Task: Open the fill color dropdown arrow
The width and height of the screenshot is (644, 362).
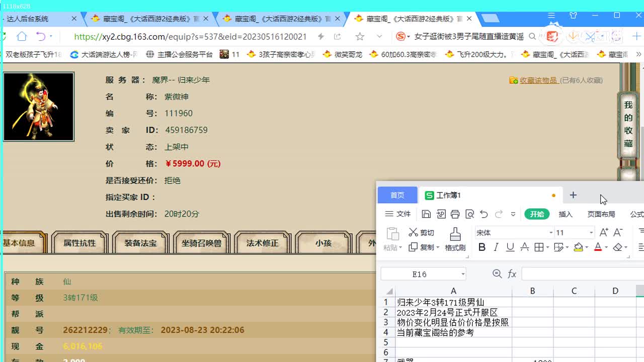Action: click(x=587, y=248)
